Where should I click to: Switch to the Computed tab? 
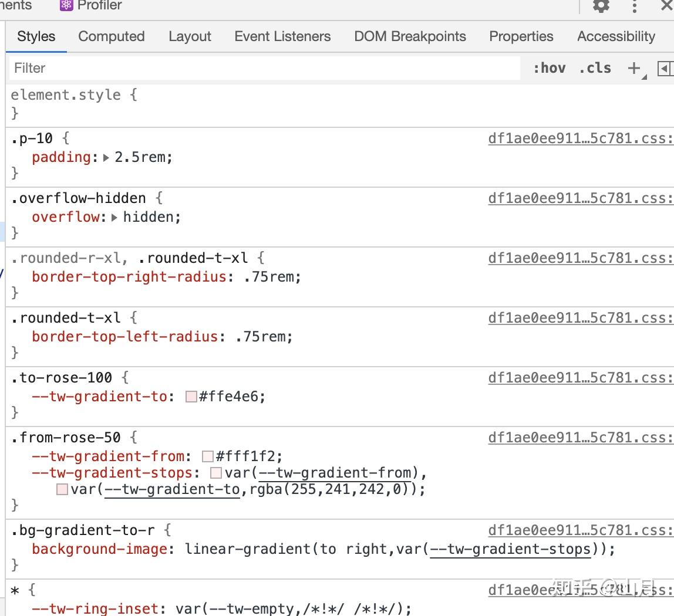[x=112, y=36]
